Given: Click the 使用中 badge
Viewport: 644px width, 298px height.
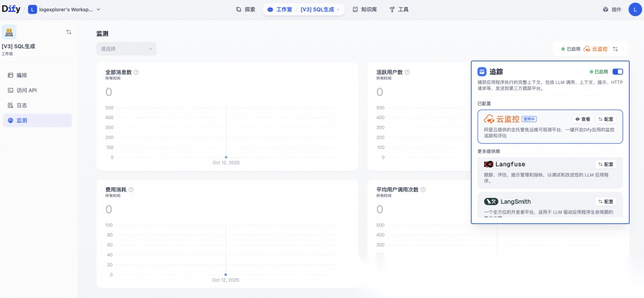Looking at the screenshot, I should pos(529,119).
